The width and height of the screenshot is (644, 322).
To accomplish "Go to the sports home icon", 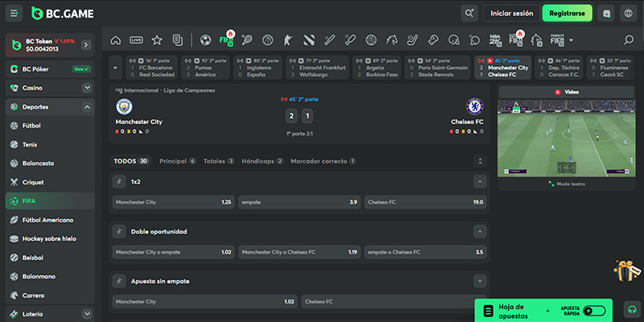I will tap(116, 39).
